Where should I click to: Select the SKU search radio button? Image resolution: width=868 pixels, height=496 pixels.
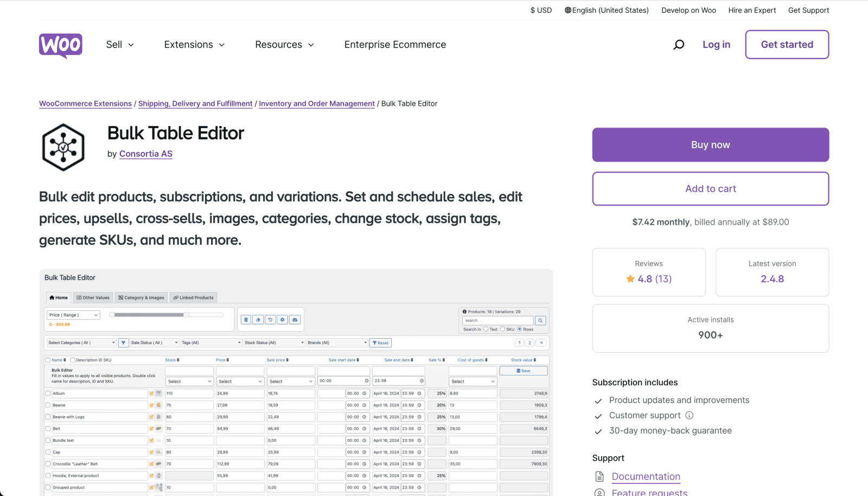tap(502, 329)
